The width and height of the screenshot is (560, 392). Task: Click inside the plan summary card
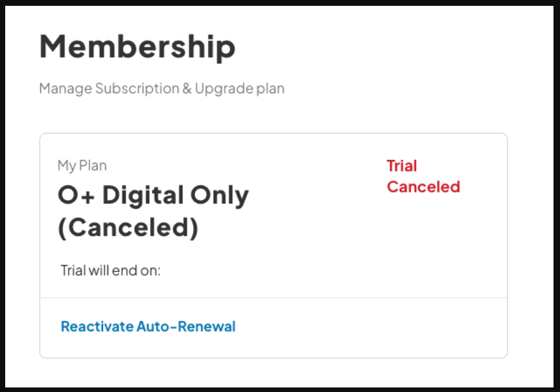tap(274, 214)
